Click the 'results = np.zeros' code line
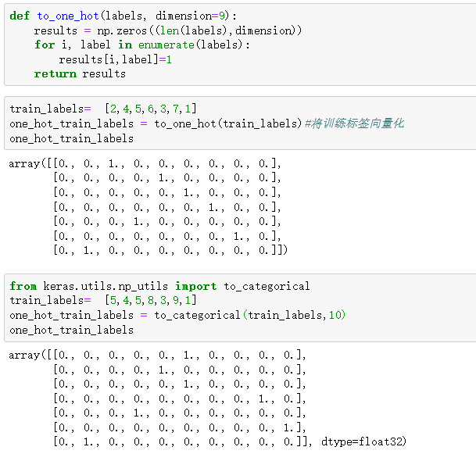The width and height of the screenshot is (476, 454). (167, 30)
